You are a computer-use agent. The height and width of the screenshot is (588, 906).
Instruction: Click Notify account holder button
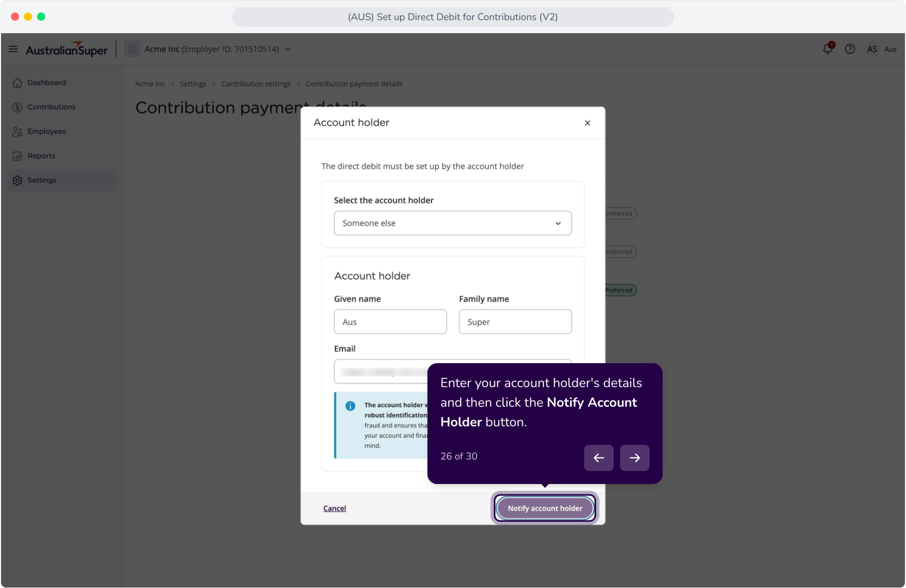pyautogui.click(x=545, y=509)
